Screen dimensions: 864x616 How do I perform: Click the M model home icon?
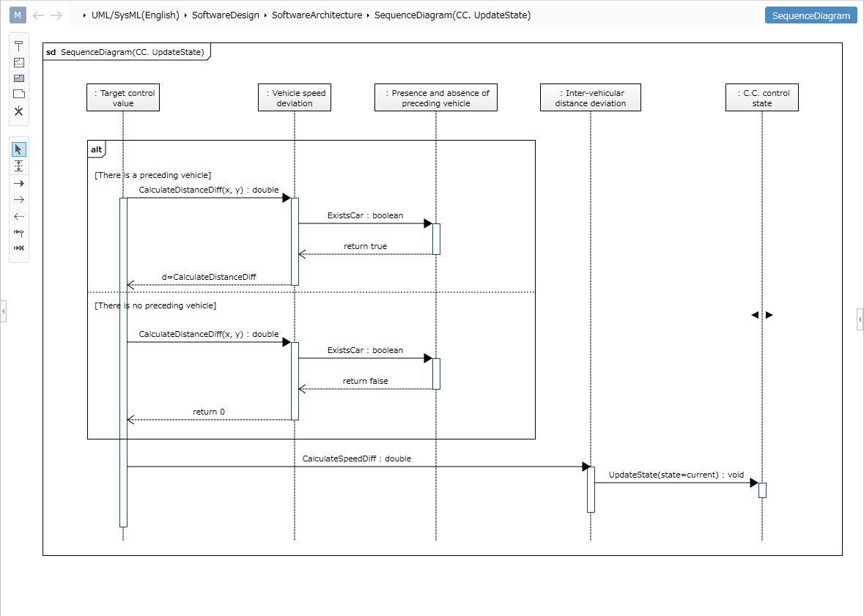pyautogui.click(x=18, y=15)
